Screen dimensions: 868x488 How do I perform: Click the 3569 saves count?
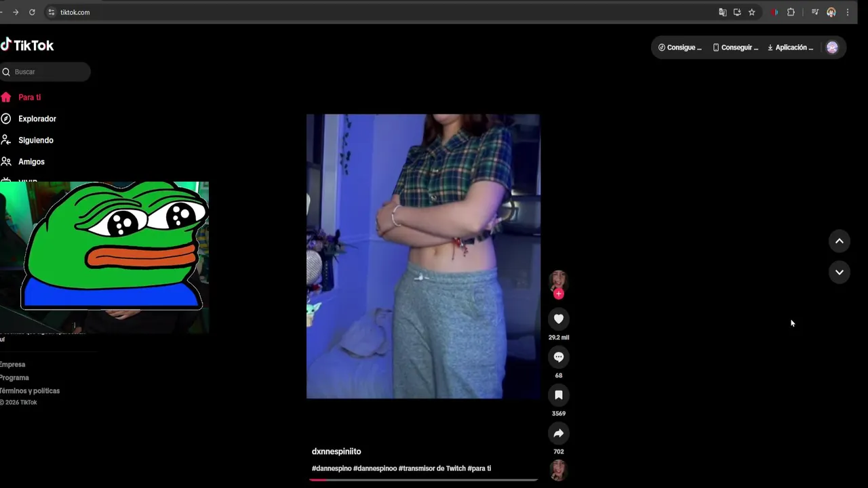point(559,413)
